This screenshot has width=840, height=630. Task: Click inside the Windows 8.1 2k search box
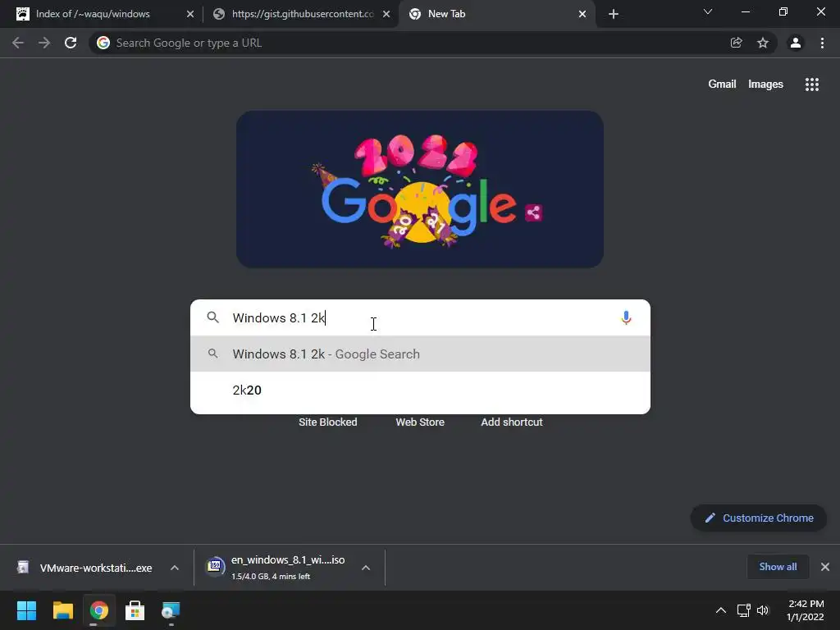[x=420, y=317]
